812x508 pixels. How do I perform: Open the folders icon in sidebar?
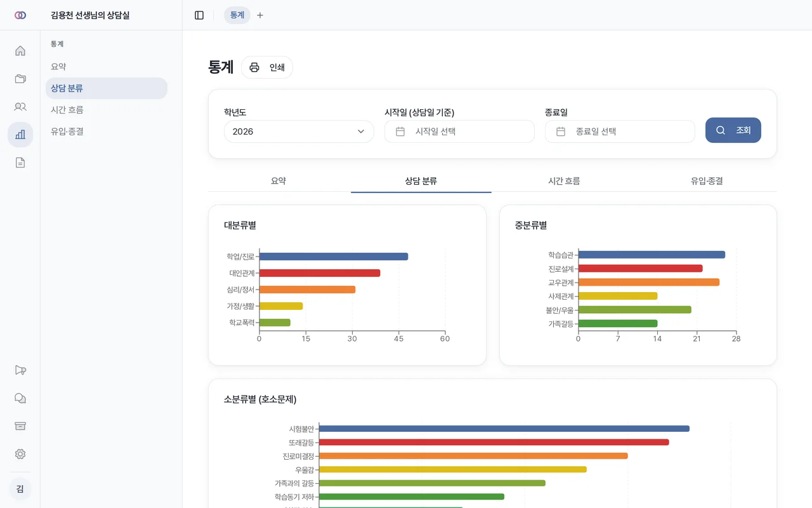click(20, 79)
